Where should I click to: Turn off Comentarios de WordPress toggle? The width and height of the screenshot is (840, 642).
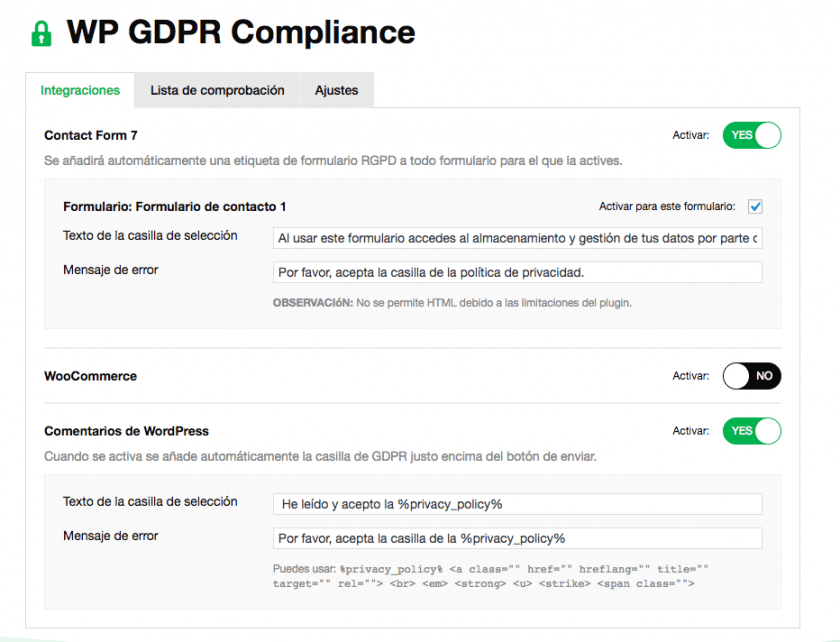tap(751, 431)
